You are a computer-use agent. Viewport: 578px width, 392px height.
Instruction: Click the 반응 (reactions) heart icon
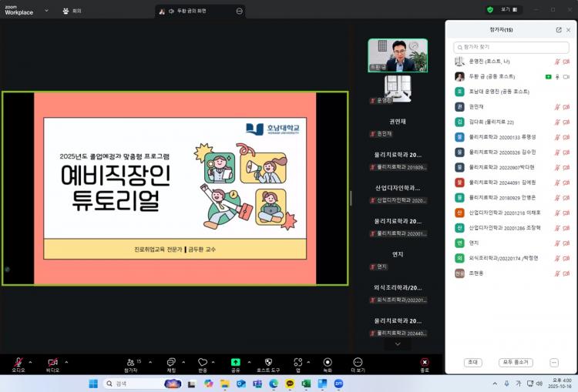click(203, 361)
